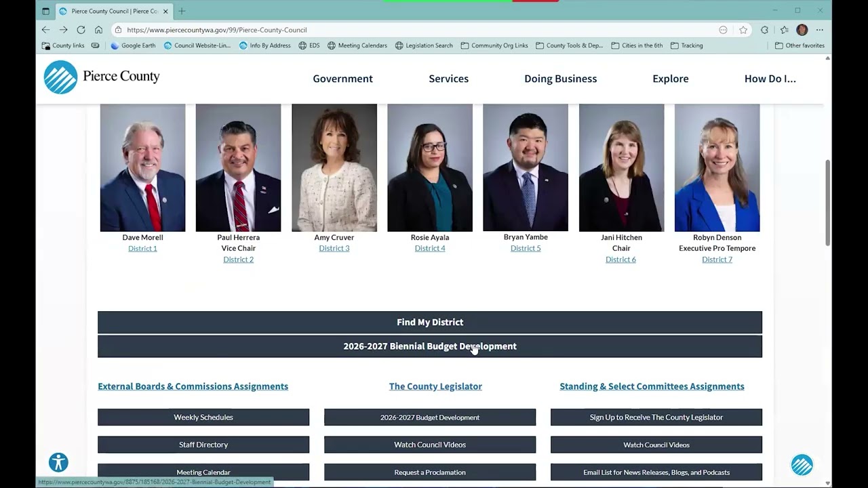Click the Staff Directory button

pyautogui.click(x=203, y=445)
